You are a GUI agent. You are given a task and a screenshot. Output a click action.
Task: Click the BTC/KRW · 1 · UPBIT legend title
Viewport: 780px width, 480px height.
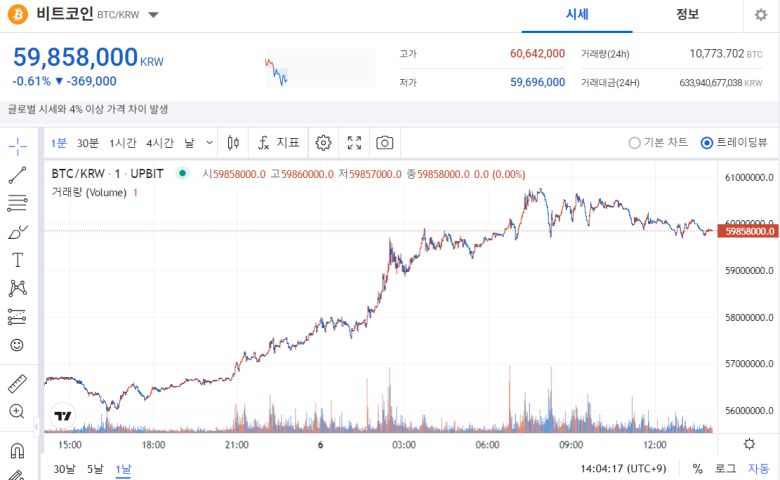tap(107, 174)
